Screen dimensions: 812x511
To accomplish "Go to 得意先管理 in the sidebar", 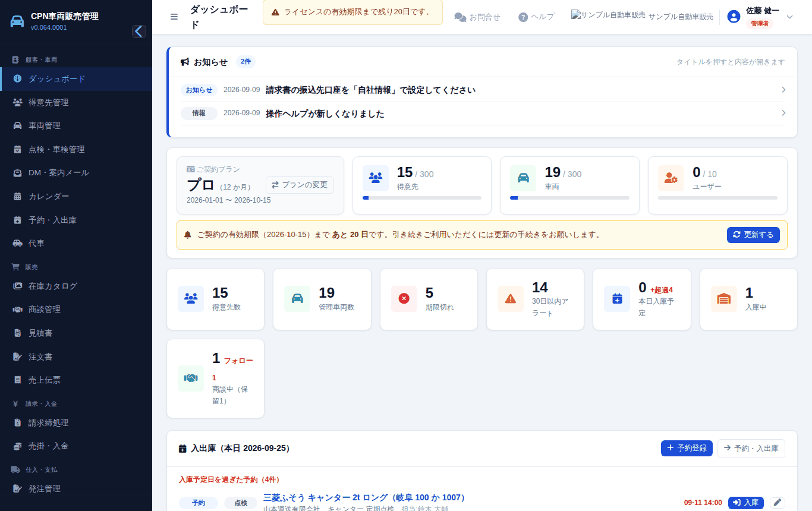I will point(76,102).
